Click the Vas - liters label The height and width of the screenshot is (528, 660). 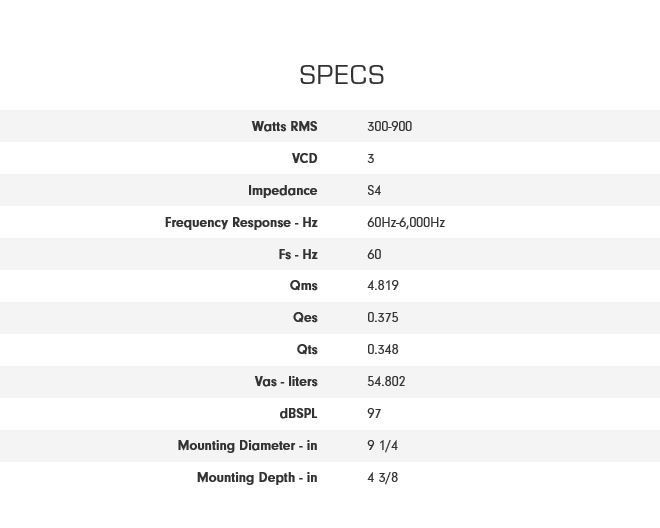coord(286,382)
